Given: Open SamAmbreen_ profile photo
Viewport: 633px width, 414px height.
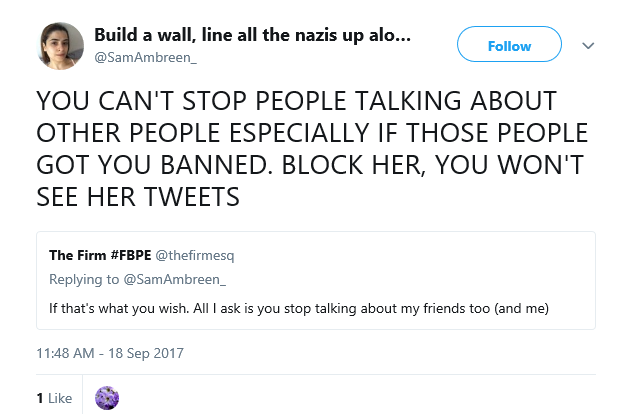Looking at the screenshot, I should click(x=60, y=46).
